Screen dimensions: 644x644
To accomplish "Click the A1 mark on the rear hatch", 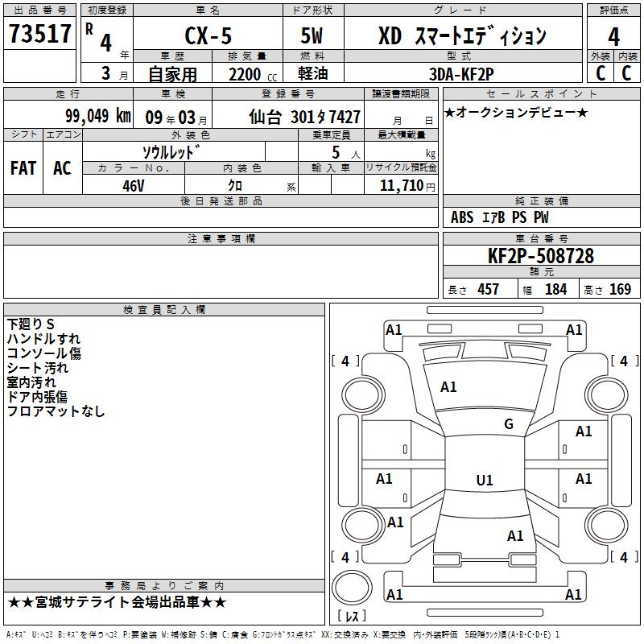I will point(515,536).
